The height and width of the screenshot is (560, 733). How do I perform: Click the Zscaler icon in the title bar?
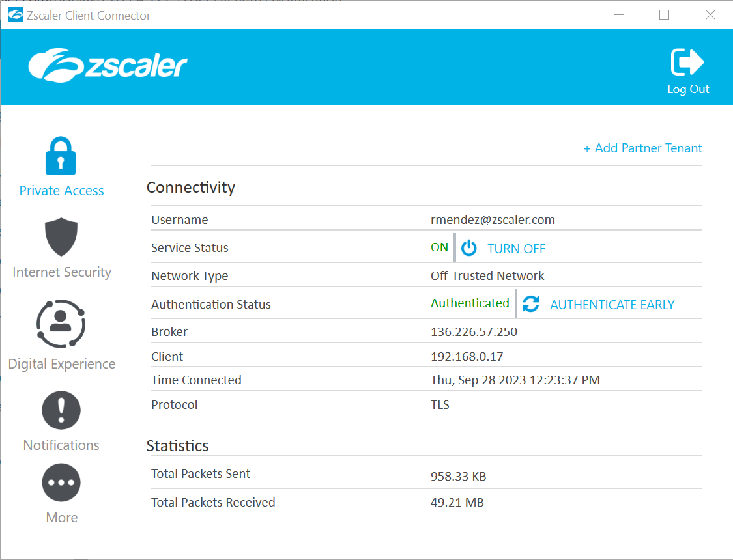click(14, 14)
